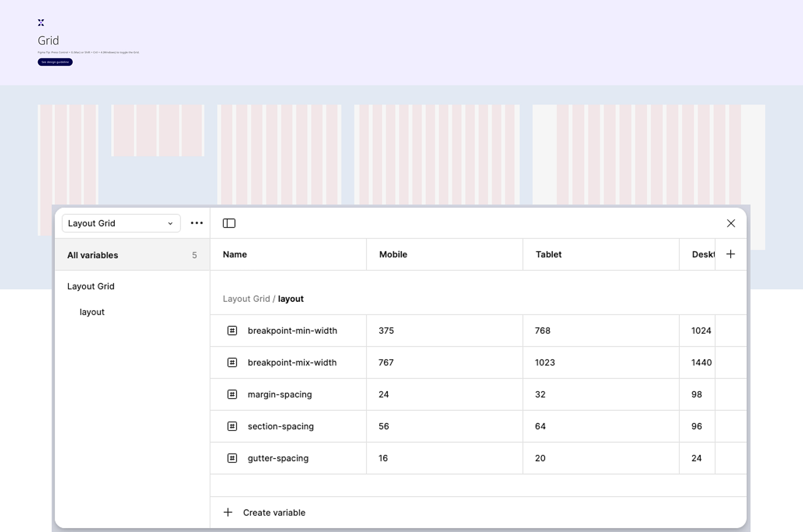Select the Layout Grid group in sidebar
The image size is (803, 532).
[91, 286]
